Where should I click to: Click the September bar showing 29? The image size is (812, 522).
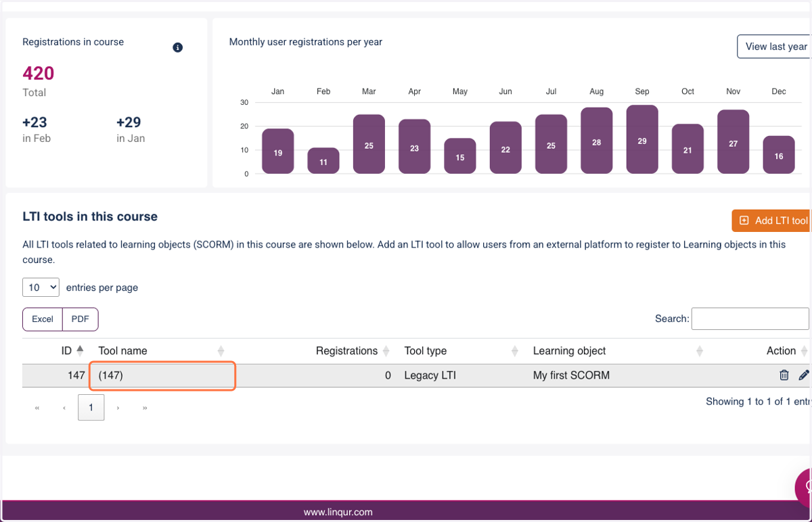(x=642, y=139)
